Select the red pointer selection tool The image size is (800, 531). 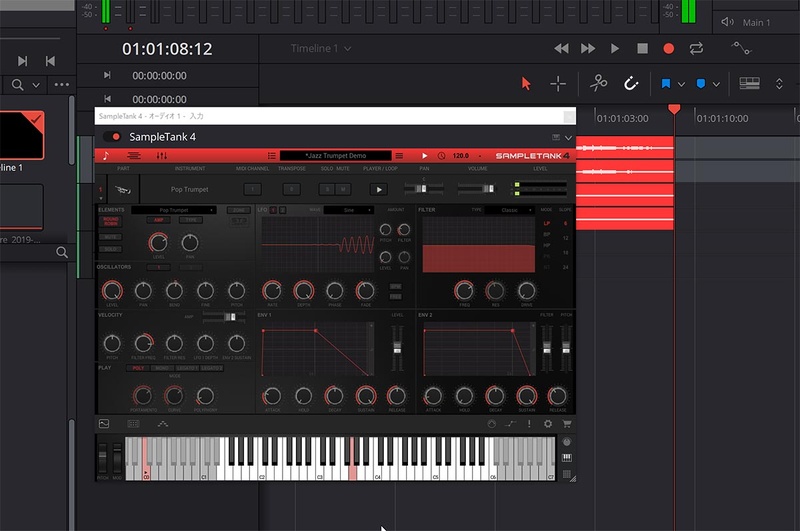[x=526, y=84]
